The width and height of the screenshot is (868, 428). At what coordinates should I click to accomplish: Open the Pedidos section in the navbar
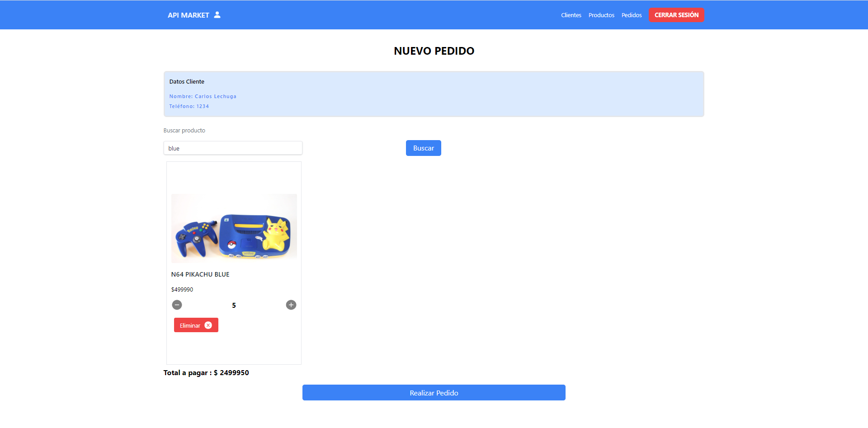(631, 15)
